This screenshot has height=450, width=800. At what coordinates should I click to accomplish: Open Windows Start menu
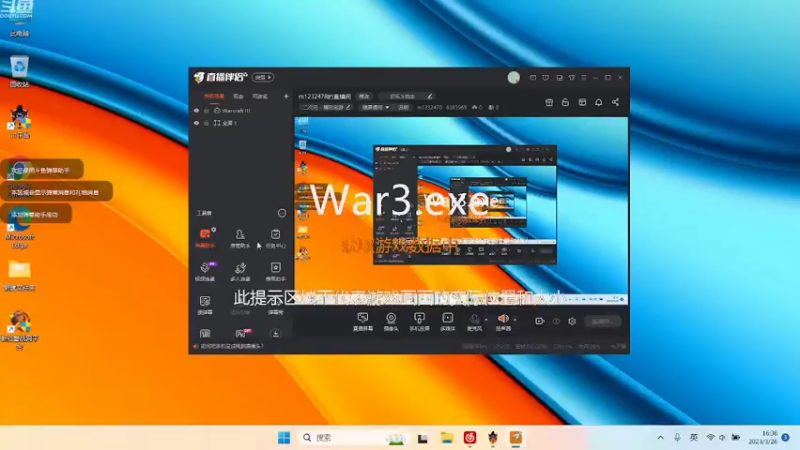(x=284, y=438)
